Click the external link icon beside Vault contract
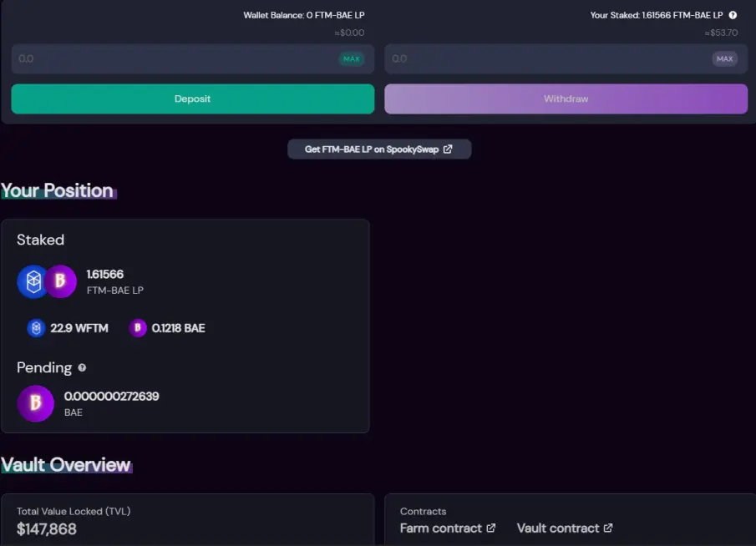Image resolution: width=756 pixels, height=546 pixels. [608, 528]
